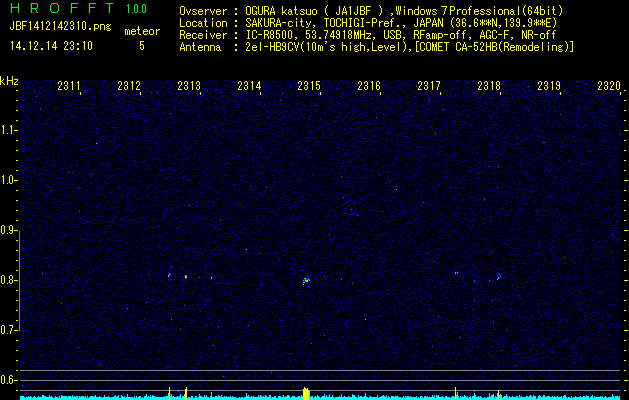
Task: Click the meteor count value 5
Action: coord(142,46)
